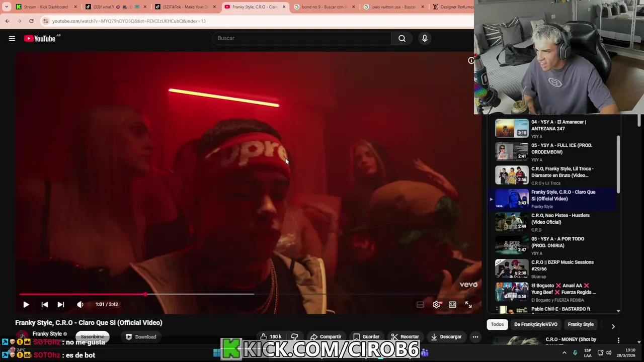Viewport: 644px width, 362px height.
Task: Click the playlist panel scrollbar
Action: pyautogui.click(x=618, y=164)
